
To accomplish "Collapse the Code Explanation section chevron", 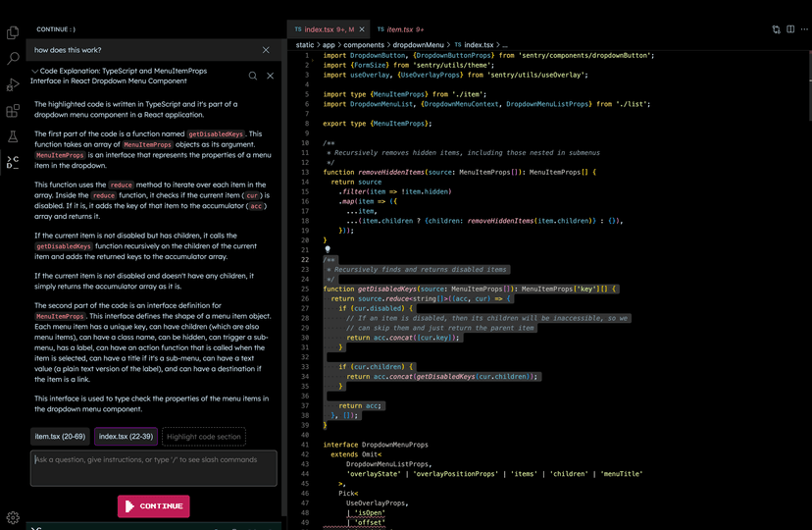I will click(34, 71).
